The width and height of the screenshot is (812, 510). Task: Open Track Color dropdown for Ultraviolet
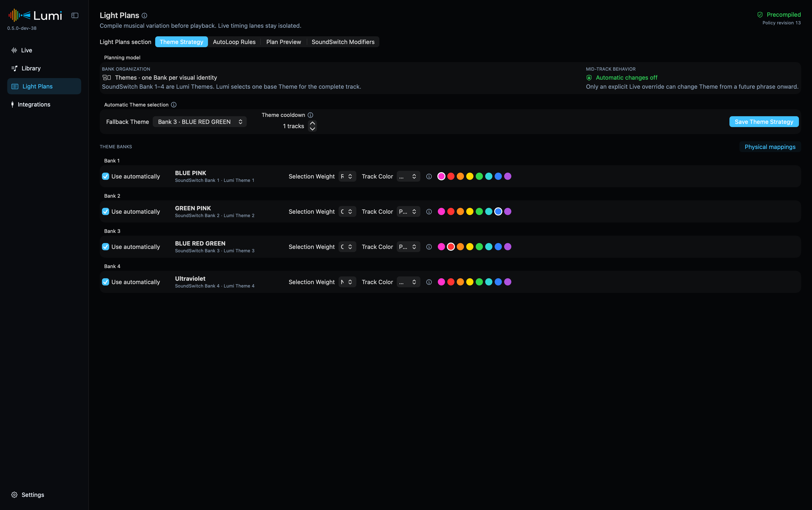(x=408, y=282)
